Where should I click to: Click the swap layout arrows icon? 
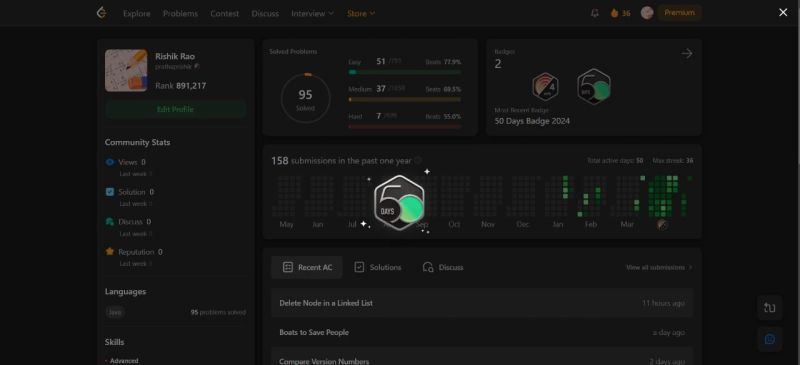(x=769, y=307)
